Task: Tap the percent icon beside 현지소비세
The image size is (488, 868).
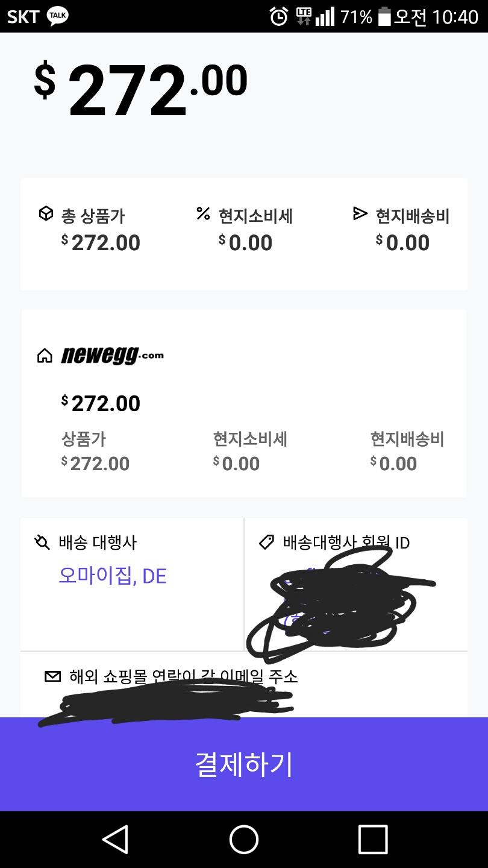Action: click(x=203, y=213)
